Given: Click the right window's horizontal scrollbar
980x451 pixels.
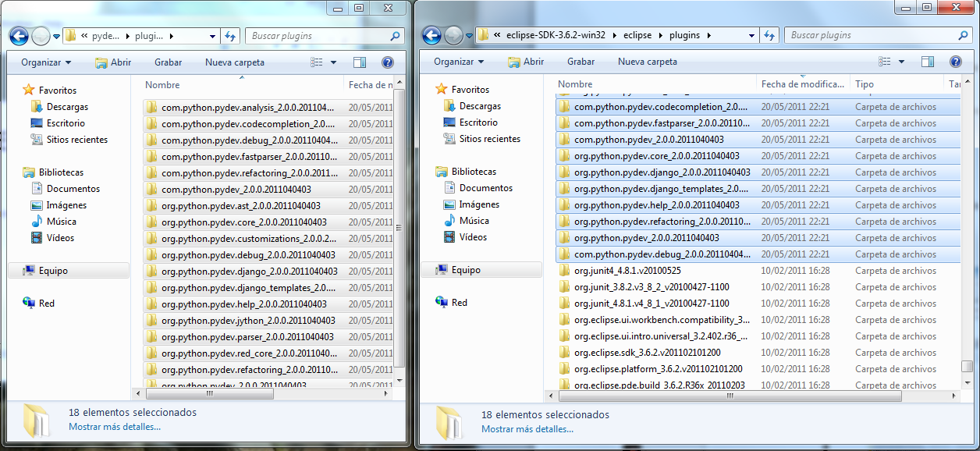Looking at the screenshot, I should (731, 396).
